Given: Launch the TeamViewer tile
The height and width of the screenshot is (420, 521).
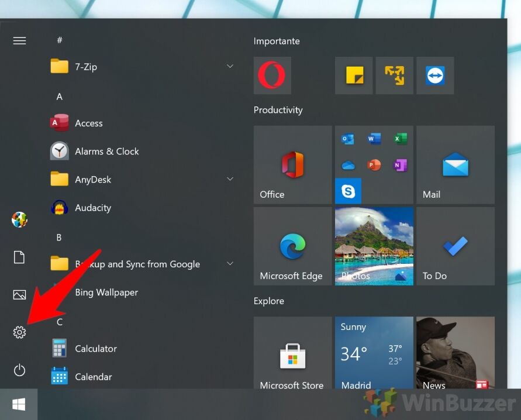Looking at the screenshot, I should [435, 75].
